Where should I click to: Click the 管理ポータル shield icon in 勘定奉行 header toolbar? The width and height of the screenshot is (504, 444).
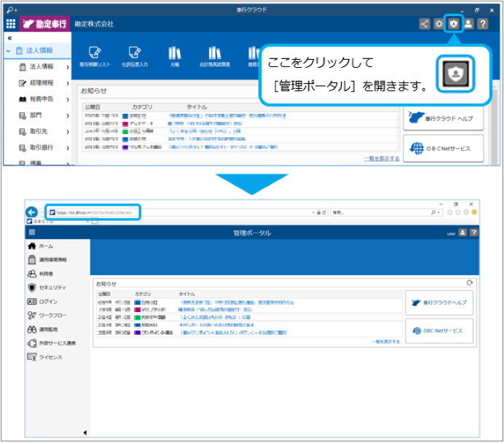[454, 24]
